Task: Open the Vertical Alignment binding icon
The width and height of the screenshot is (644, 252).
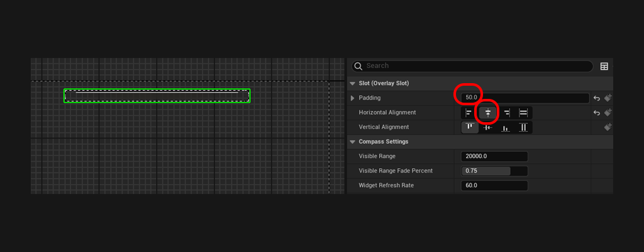Action: pyautogui.click(x=608, y=127)
